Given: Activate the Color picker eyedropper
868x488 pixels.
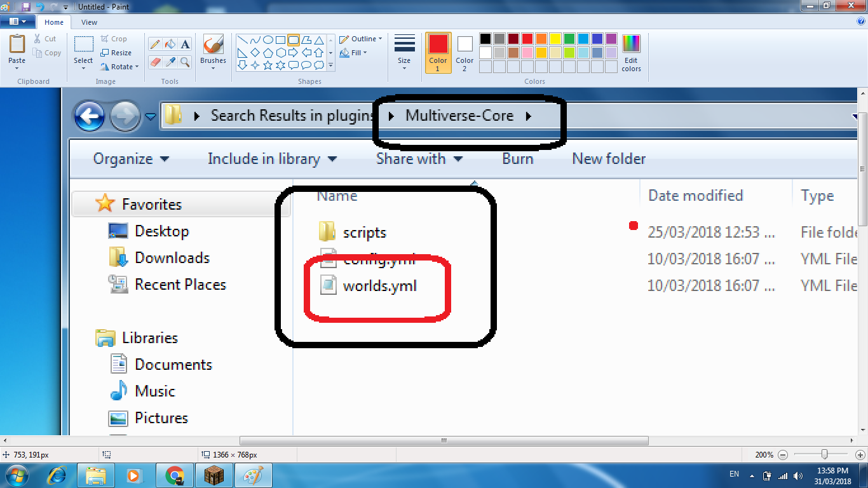Looking at the screenshot, I should click(170, 62).
